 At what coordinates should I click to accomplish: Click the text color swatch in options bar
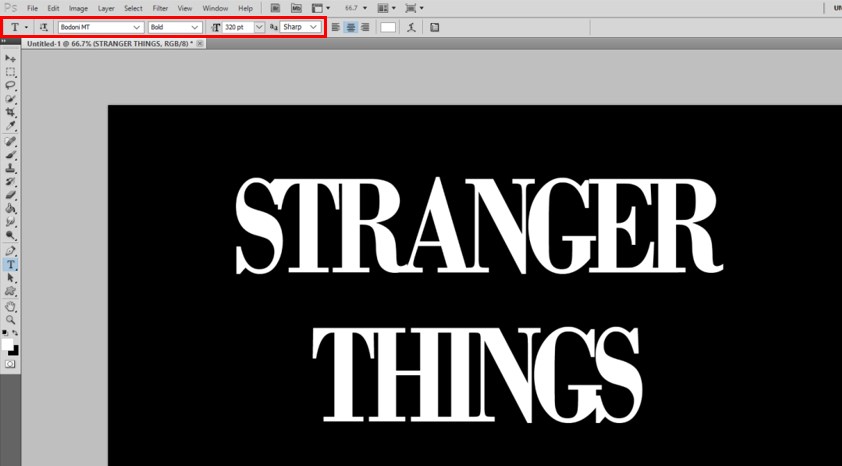pos(388,27)
